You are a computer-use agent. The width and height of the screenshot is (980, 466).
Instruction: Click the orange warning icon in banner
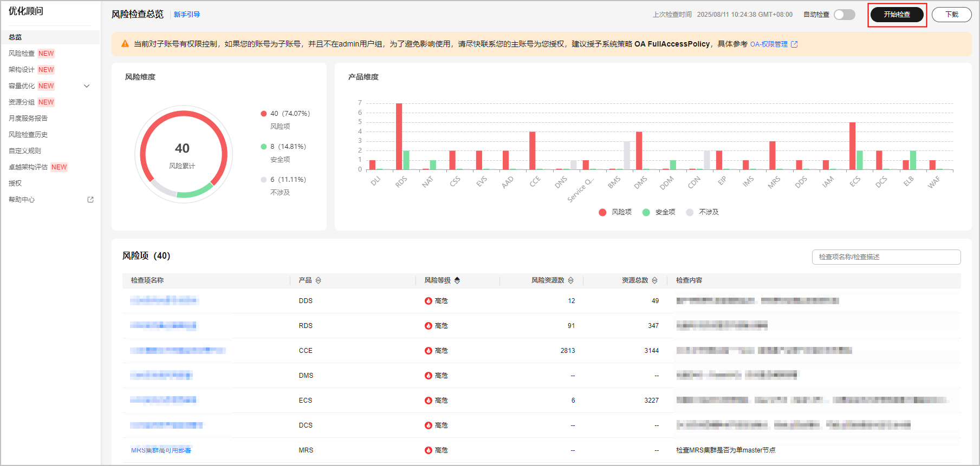click(125, 44)
